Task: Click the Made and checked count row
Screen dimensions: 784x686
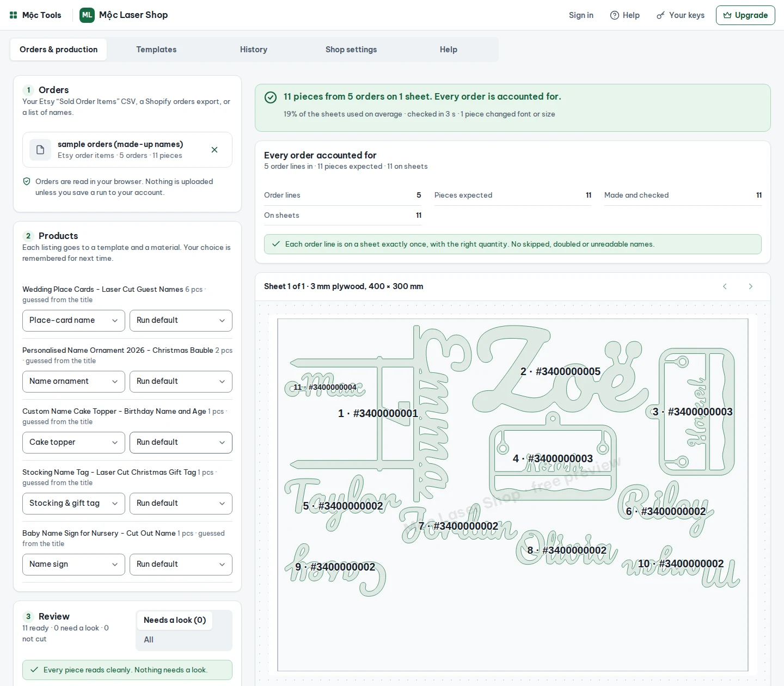Action: click(x=683, y=195)
